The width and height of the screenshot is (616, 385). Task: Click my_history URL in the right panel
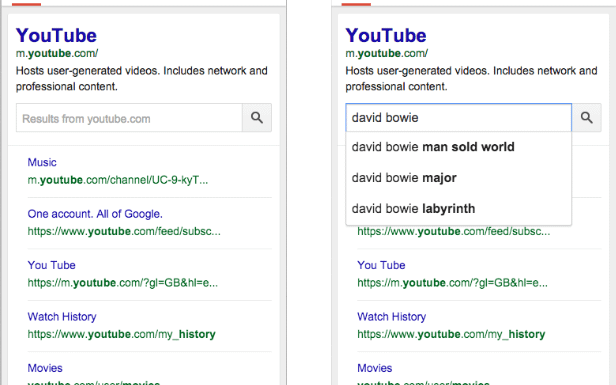(451, 334)
